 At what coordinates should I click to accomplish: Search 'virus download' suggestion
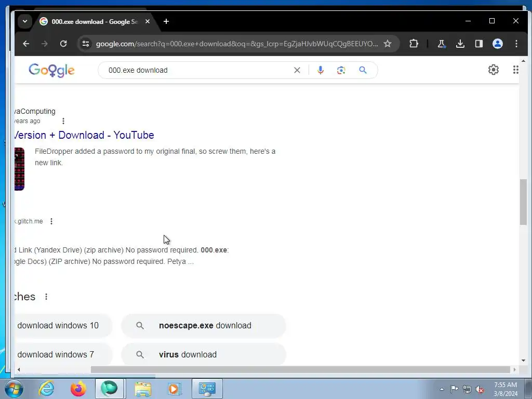(204, 354)
